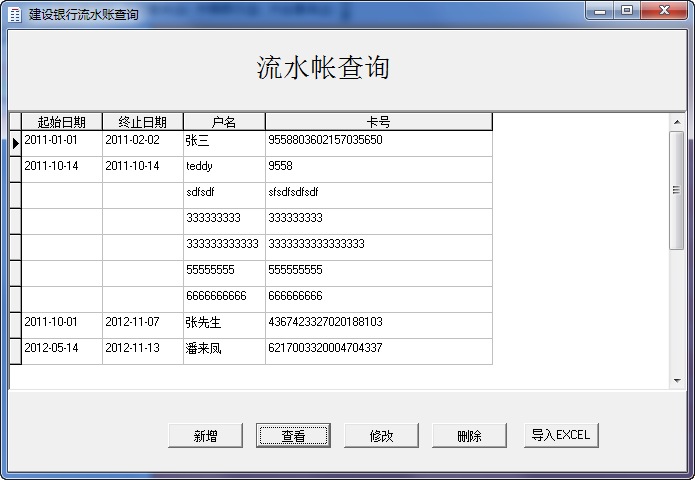695x480 pixels.
Task: Click the 终止日期 column header
Action: click(x=143, y=121)
